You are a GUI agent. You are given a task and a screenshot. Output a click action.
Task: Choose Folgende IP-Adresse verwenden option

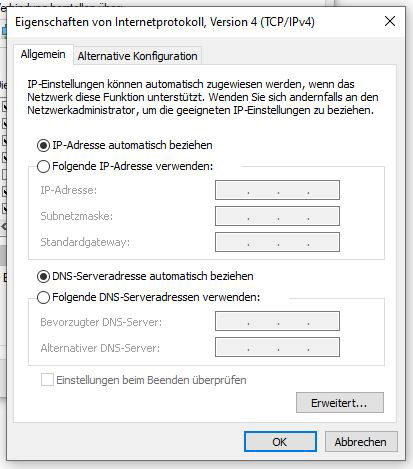tap(43, 166)
